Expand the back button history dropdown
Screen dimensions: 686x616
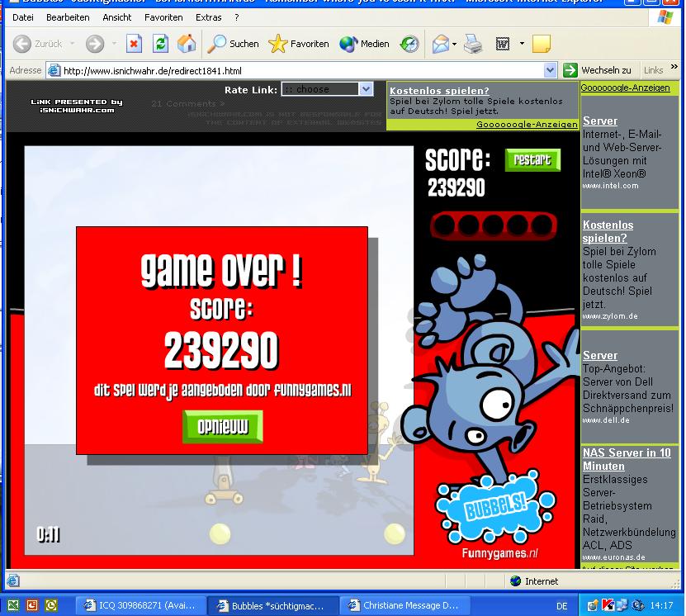click(x=72, y=44)
